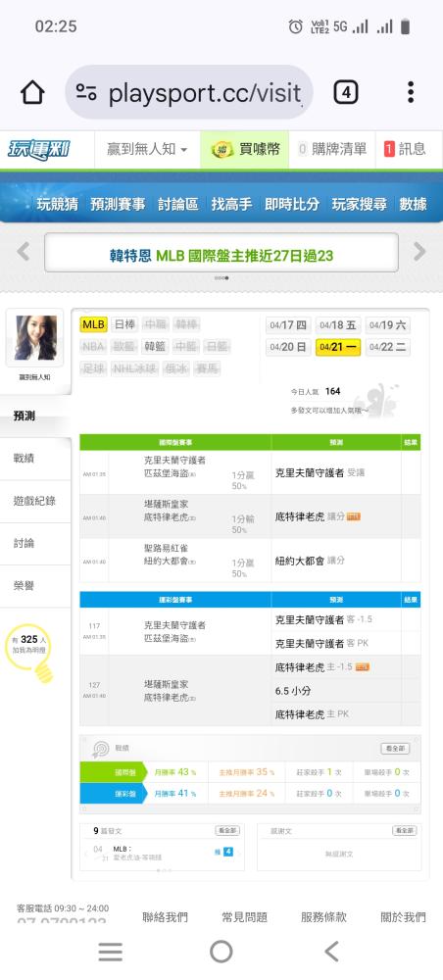
Task: Click 底特律老虎 讓分 prediction in 國際盤
Action: coord(318,516)
